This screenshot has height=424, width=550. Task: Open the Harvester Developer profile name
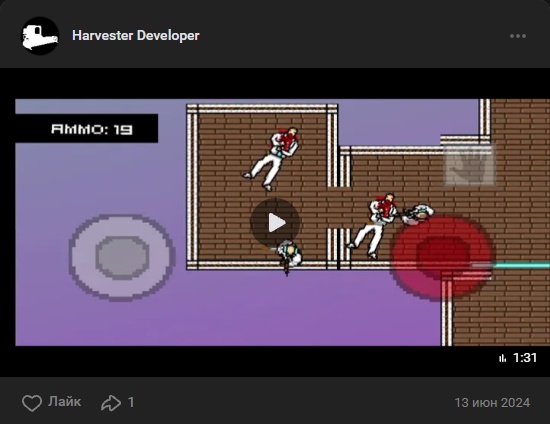coord(136,35)
